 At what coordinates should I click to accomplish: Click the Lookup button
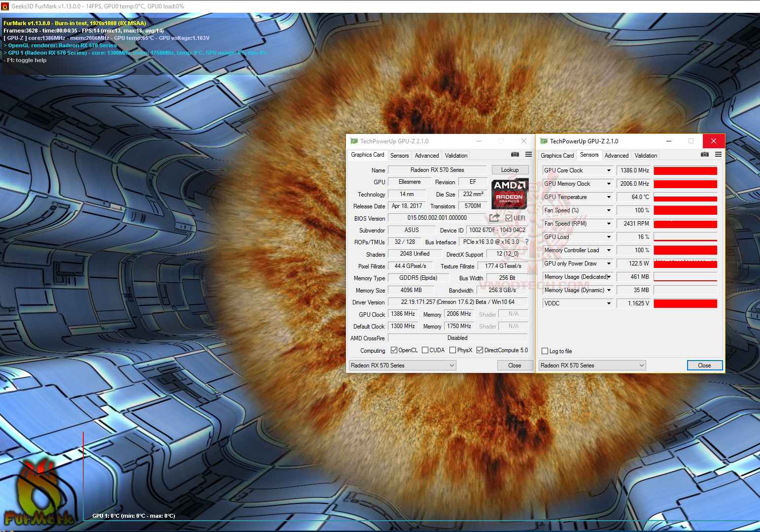(510, 170)
